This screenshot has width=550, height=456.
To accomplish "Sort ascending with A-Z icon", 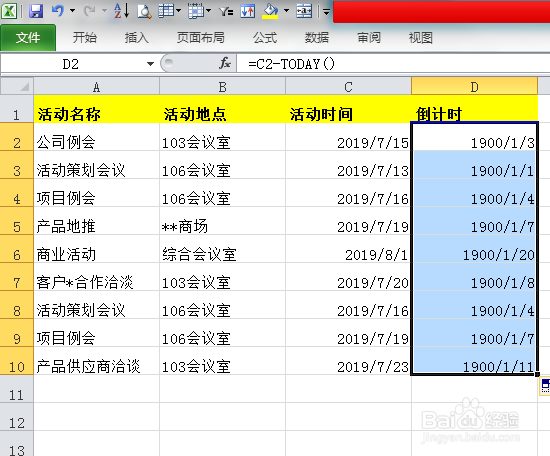I will (x=122, y=11).
